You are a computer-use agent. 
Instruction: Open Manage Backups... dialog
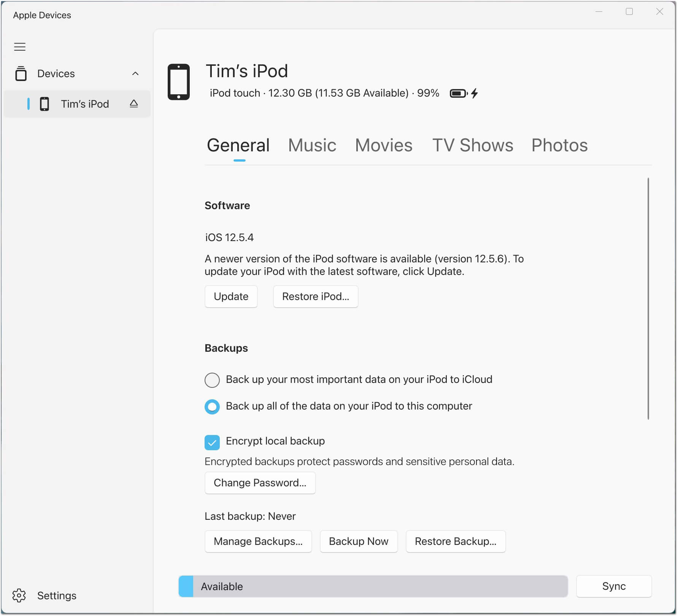click(x=258, y=541)
